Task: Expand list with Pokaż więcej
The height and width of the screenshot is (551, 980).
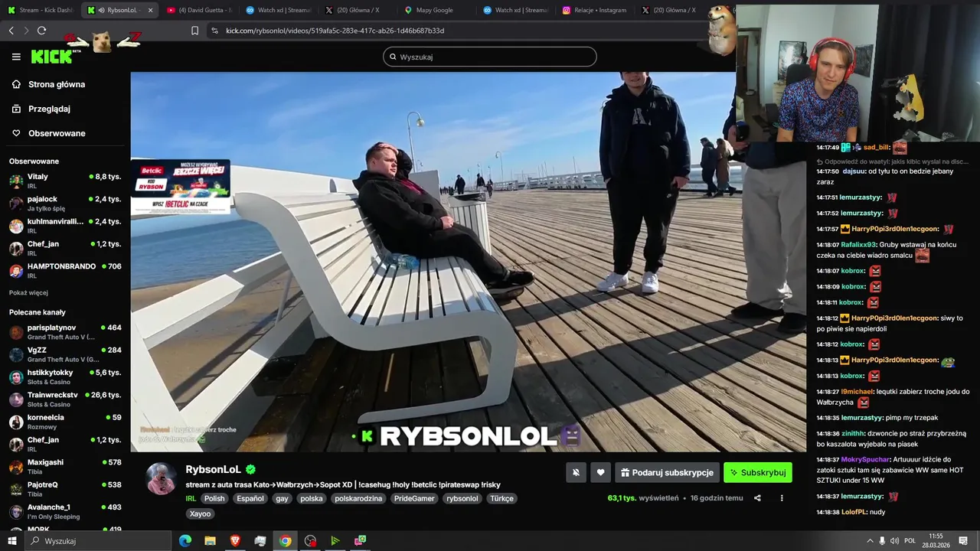Action: (x=28, y=292)
